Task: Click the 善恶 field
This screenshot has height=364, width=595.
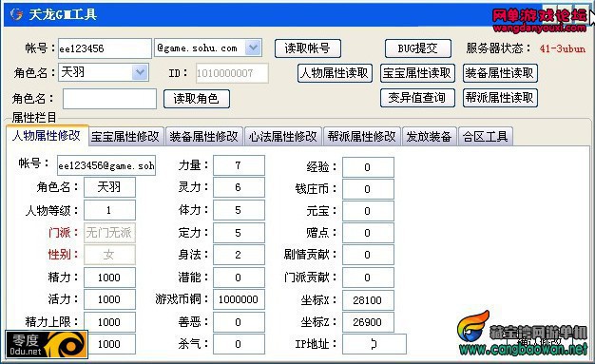Action: (x=239, y=322)
